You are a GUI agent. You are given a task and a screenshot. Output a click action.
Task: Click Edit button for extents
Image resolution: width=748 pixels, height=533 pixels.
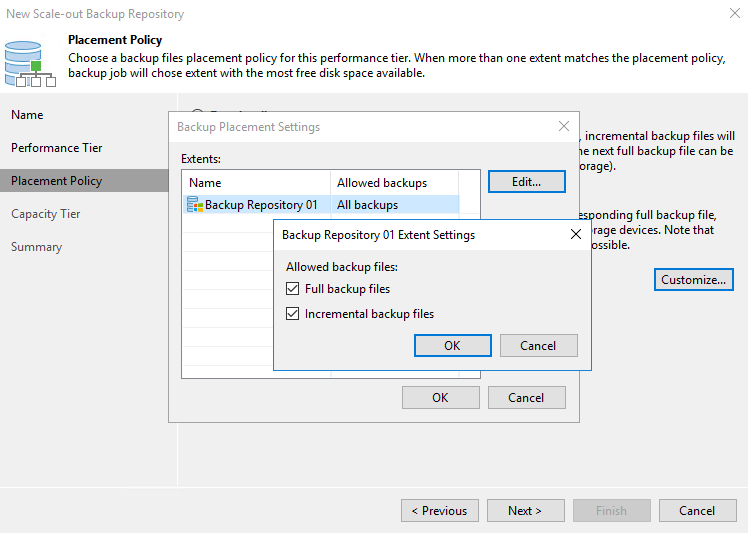pyautogui.click(x=526, y=182)
